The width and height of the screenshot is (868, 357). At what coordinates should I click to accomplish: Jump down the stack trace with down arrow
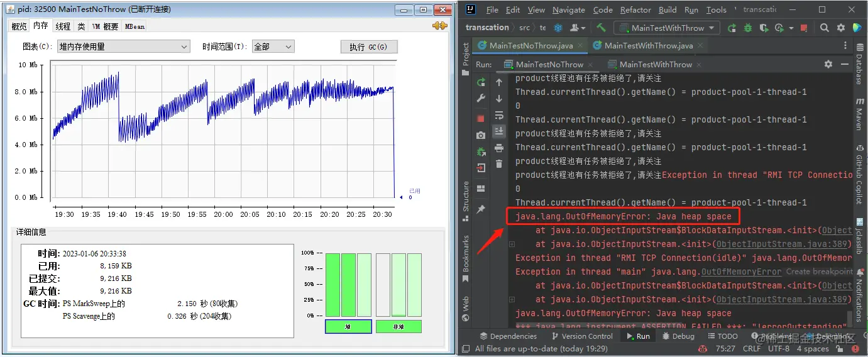point(499,99)
